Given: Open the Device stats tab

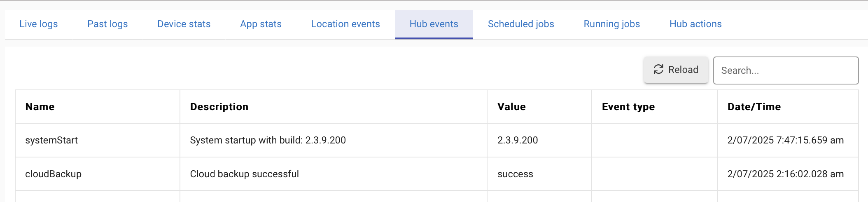Looking at the screenshot, I should (184, 24).
